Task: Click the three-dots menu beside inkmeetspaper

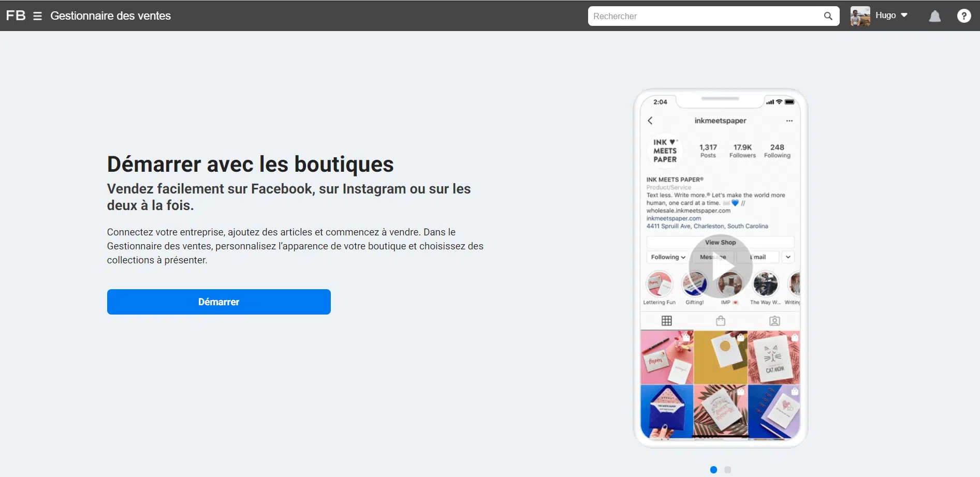Action: tap(789, 121)
